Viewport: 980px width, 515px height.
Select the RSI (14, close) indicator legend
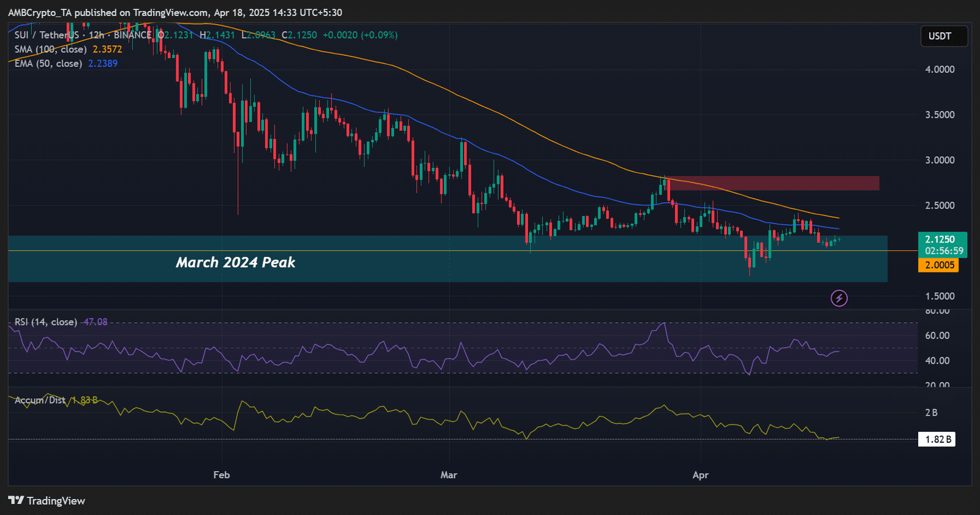coord(46,321)
